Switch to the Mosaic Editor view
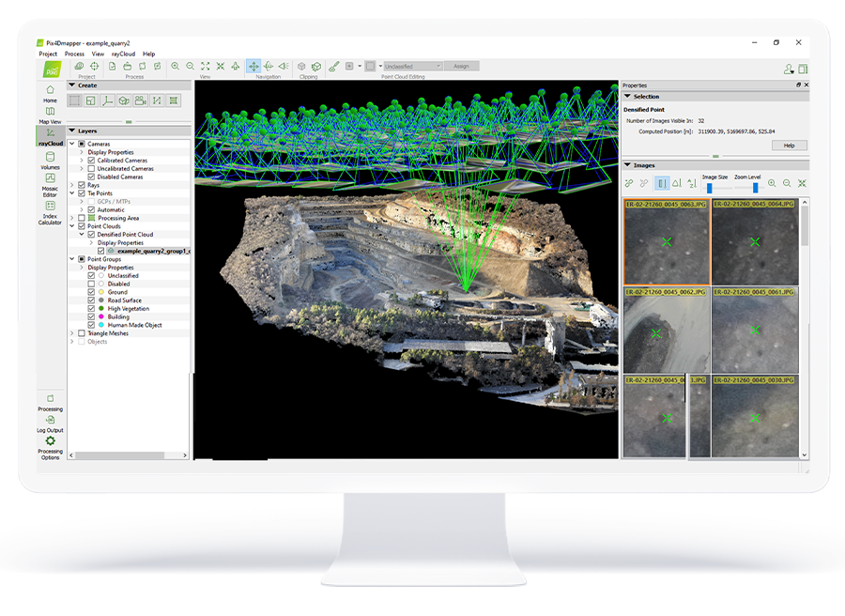The width and height of the screenshot is (845, 616). (50, 181)
